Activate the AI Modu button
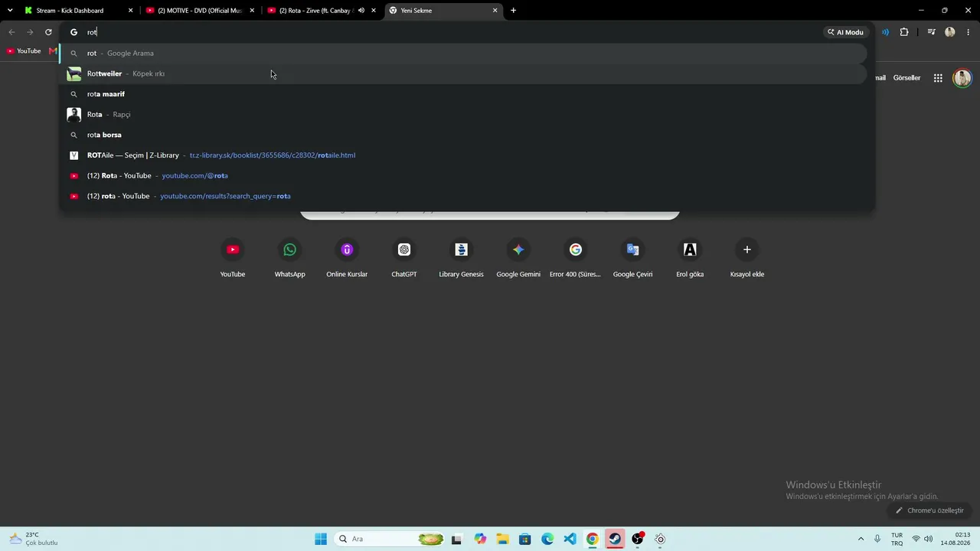The image size is (980, 551). point(845,32)
